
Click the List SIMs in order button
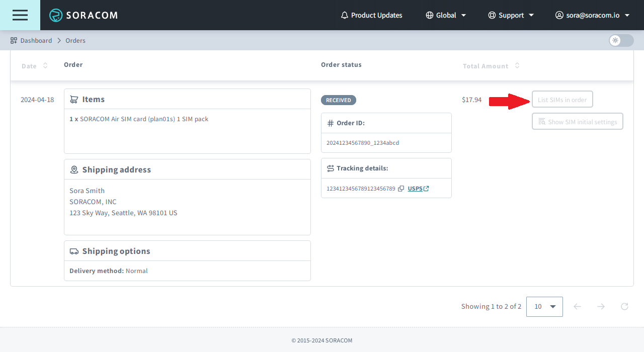[562, 100]
